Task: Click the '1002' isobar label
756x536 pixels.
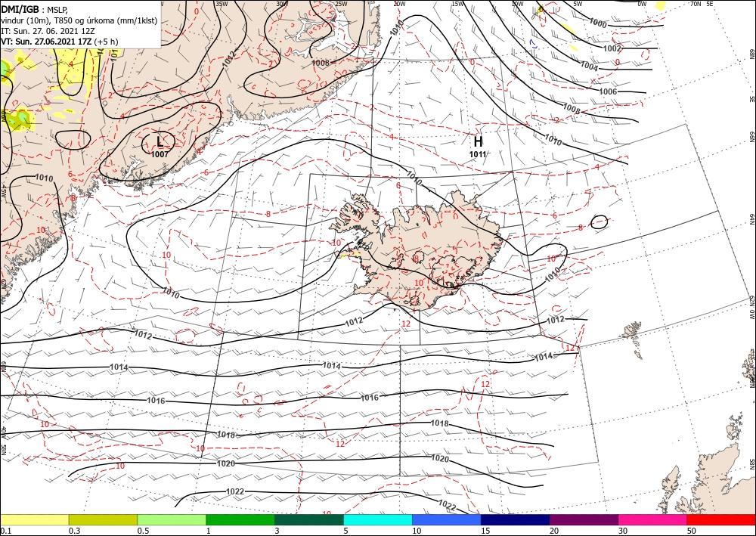Action: 612,48
